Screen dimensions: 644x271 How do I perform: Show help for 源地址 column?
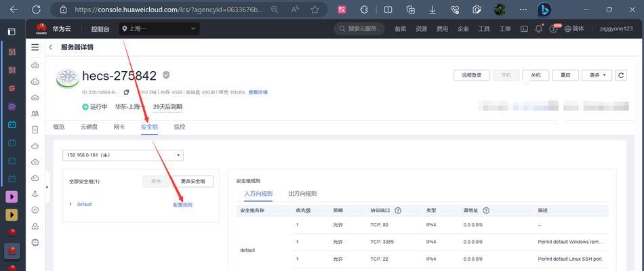point(486,210)
